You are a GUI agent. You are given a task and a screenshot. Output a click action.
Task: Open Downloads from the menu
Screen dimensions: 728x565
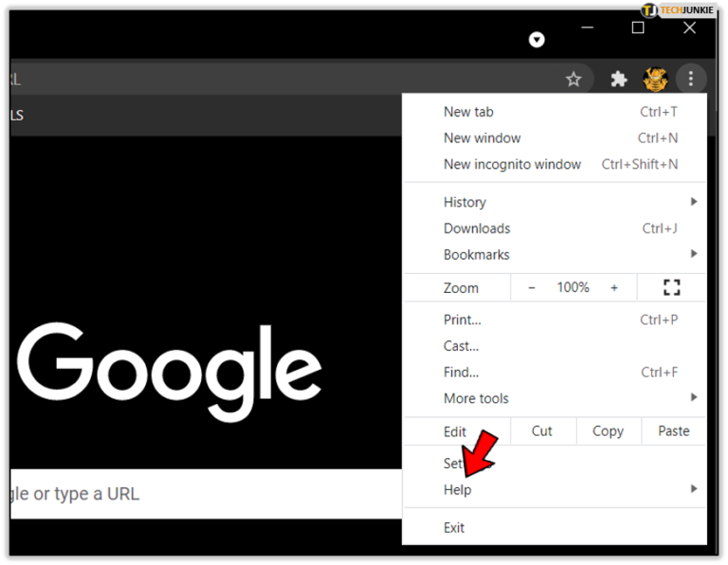click(x=477, y=228)
